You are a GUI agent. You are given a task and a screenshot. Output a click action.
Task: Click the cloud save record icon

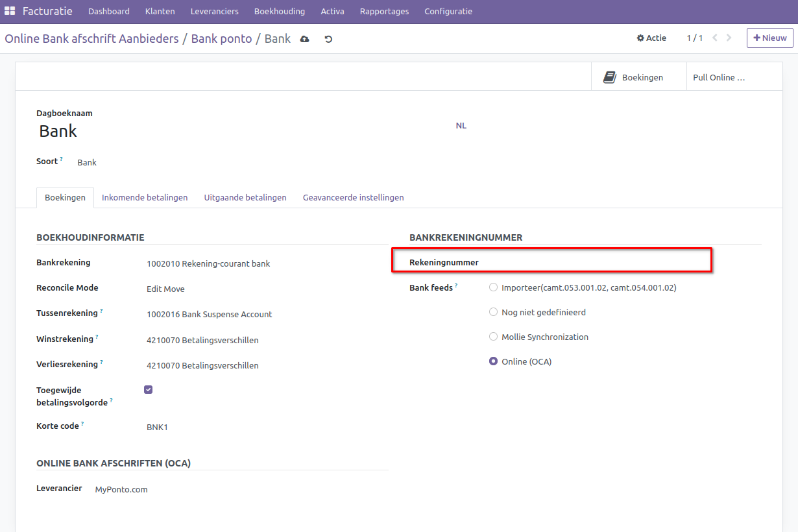coord(305,39)
